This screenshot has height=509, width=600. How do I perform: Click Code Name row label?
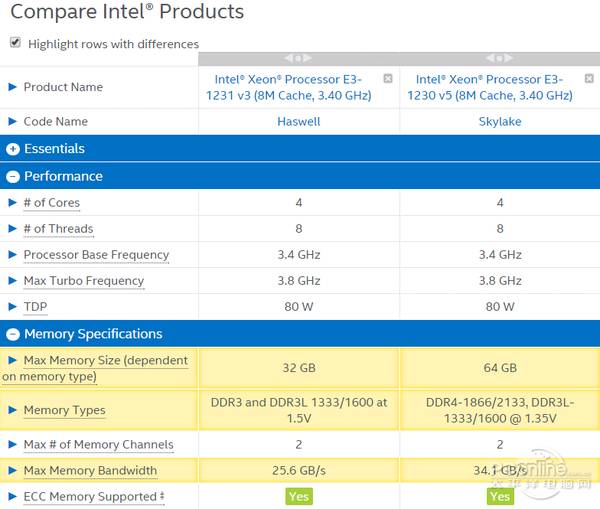[x=55, y=121]
